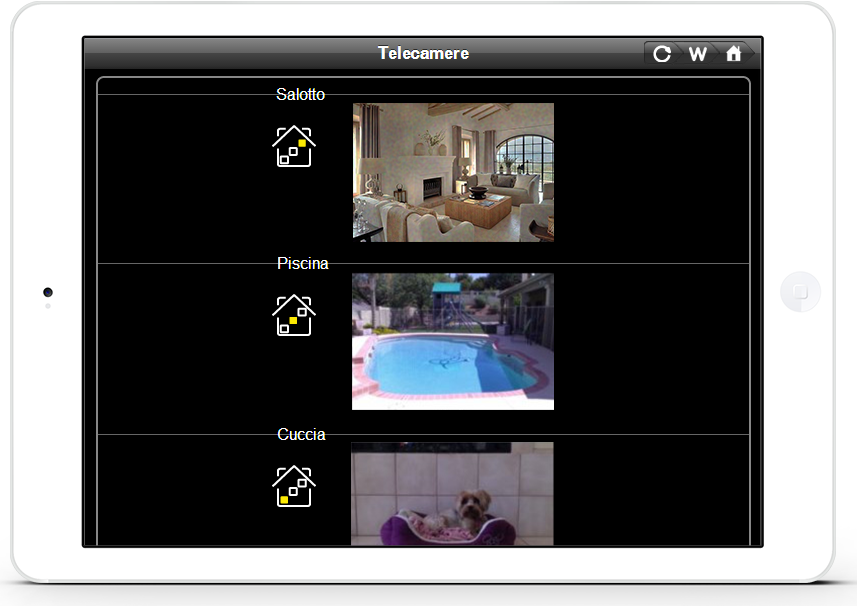Open the Cuccia dog bed camera image
The height and width of the screenshot is (606, 857).
tap(452, 494)
